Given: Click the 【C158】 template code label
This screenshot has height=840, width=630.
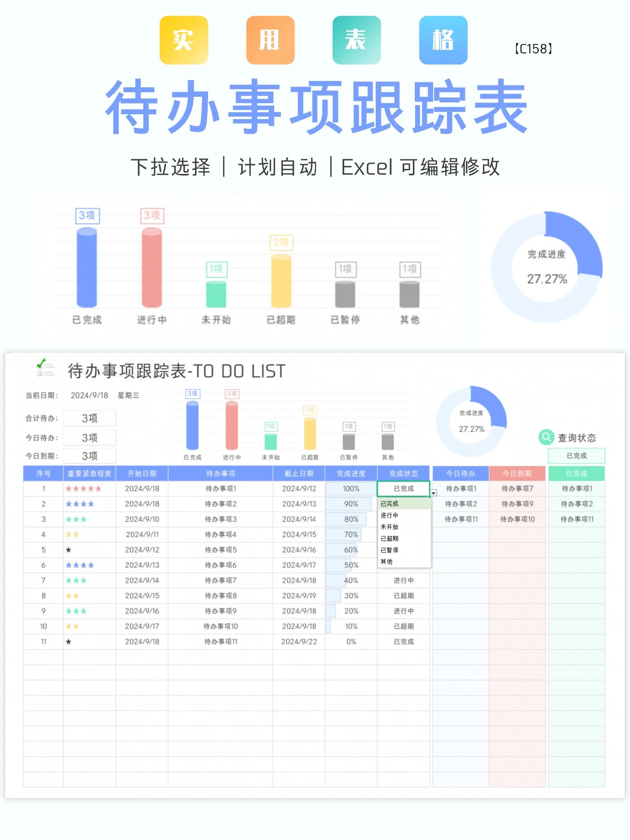Looking at the screenshot, I should (534, 49).
